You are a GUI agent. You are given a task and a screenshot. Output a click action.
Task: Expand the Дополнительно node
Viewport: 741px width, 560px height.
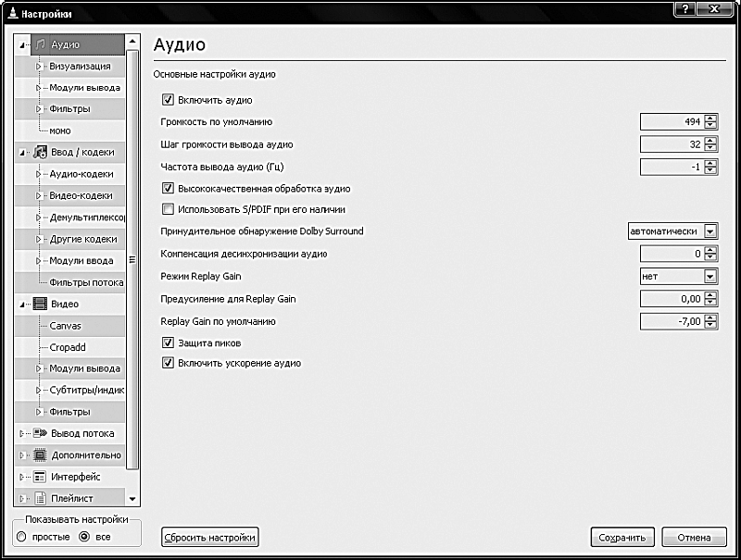click(x=21, y=455)
